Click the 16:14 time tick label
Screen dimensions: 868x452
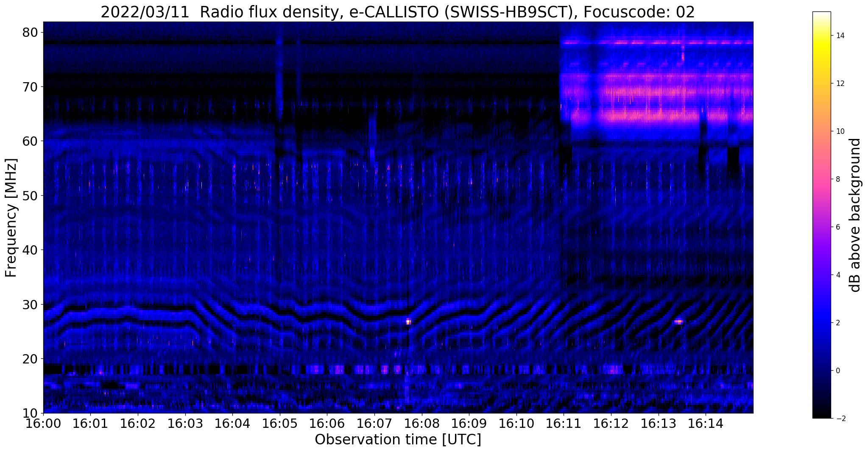coord(706,423)
